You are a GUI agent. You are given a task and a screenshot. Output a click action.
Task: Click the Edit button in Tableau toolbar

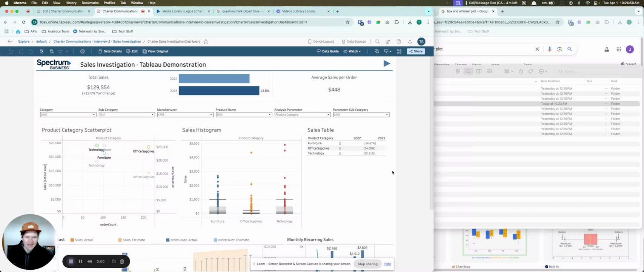pos(132,51)
